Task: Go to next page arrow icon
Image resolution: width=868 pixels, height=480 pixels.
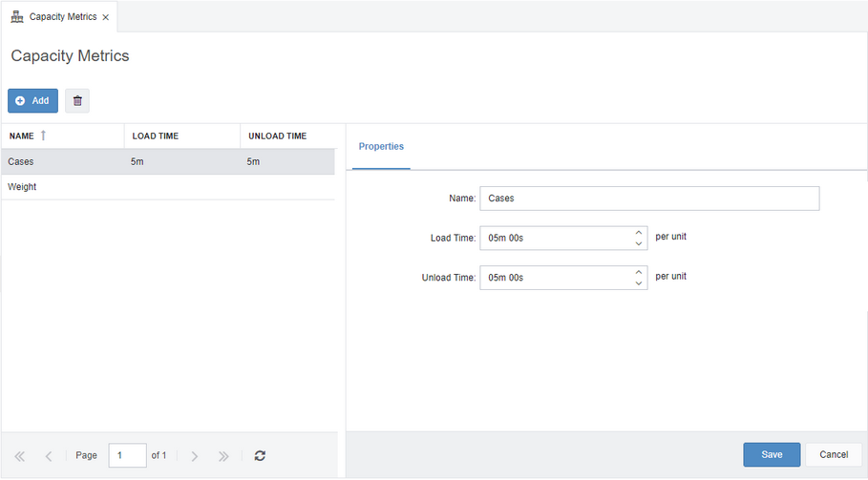Action: coord(194,456)
